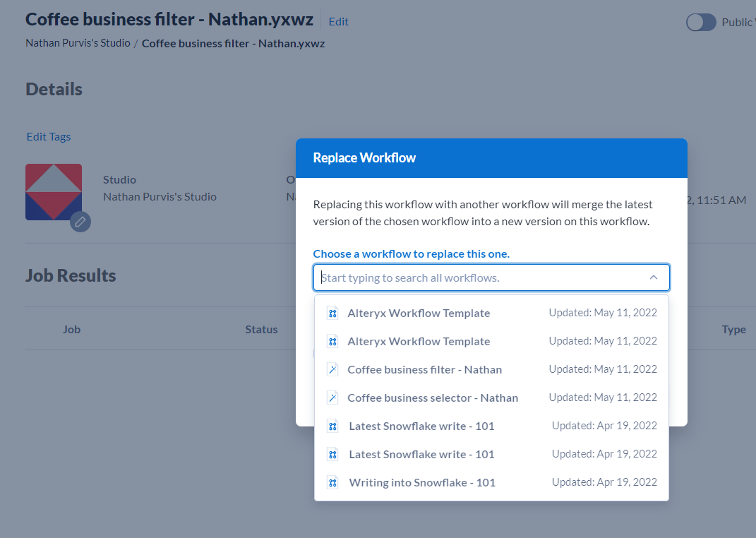Select Coffee business filter - Nathan option
Image resolution: width=756 pixels, height=538 pixels.
[425, 369]
